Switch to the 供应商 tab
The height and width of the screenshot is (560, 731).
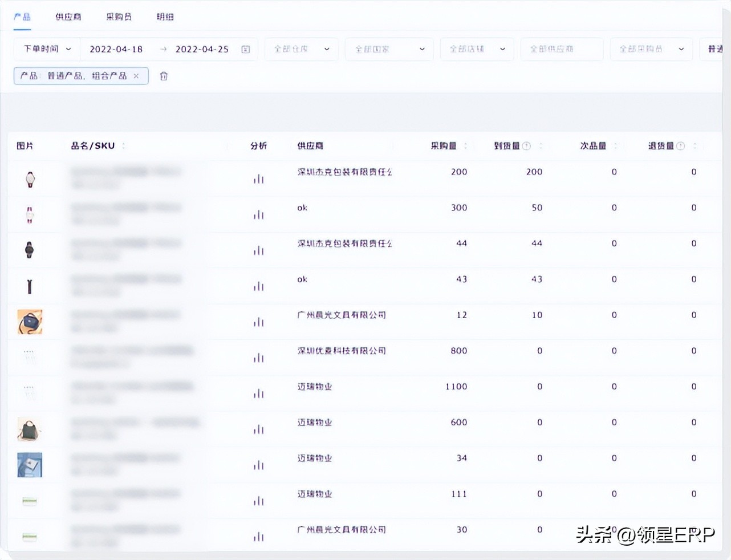(x=68, y=17)
